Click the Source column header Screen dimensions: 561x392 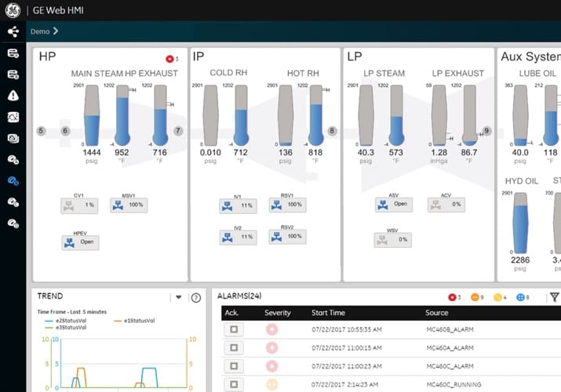[436, 313]
